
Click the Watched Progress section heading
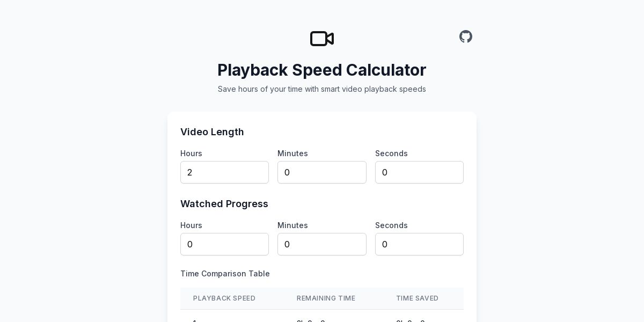224,204
